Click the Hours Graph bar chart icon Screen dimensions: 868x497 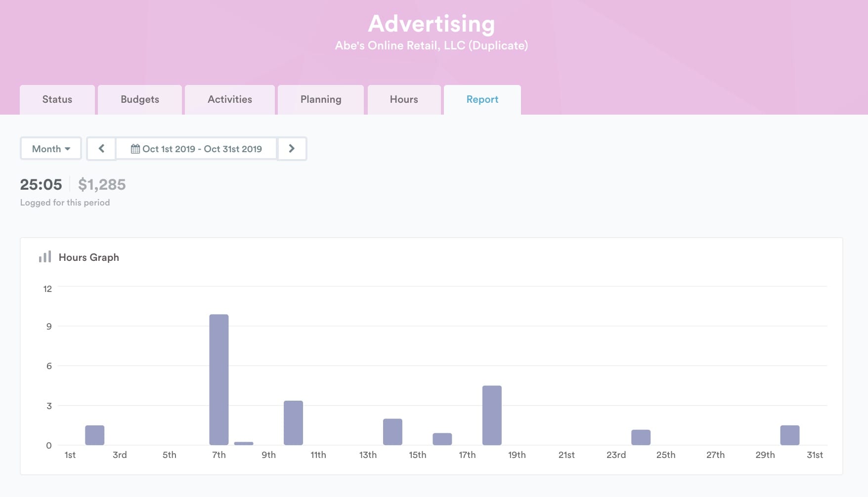coord(45,257)
